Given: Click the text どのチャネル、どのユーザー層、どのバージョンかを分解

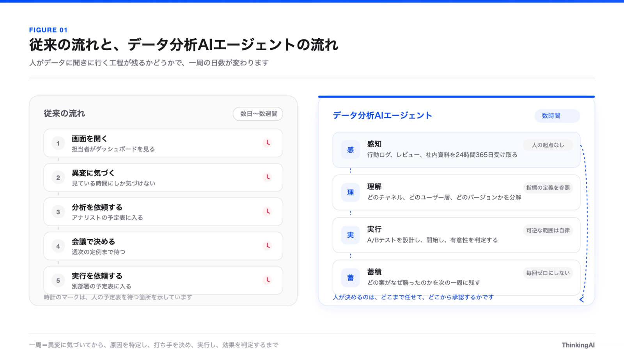Looking at the screenshot, I should (444, 198).
